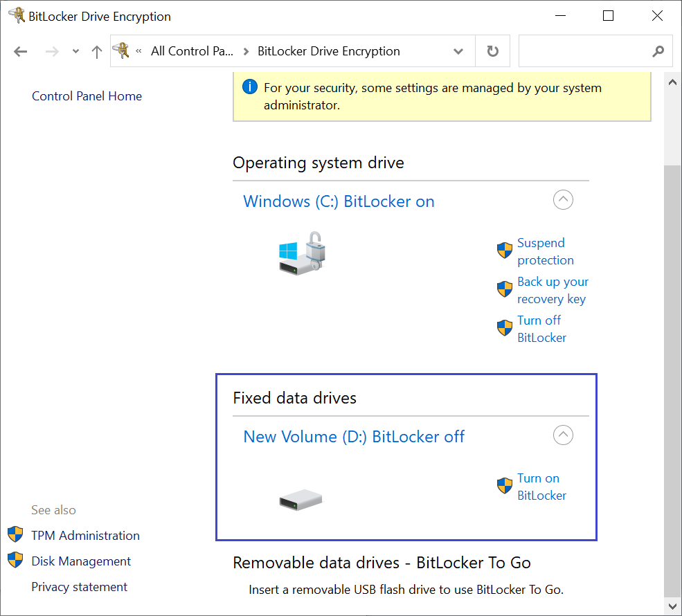The height and width of the screenshot is (616, 682).
Task: Refresh the BitLocker page
Action: point(492,51)
